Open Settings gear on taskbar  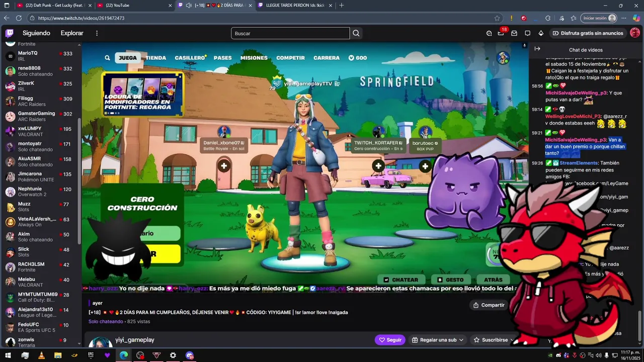coord(173,355)
